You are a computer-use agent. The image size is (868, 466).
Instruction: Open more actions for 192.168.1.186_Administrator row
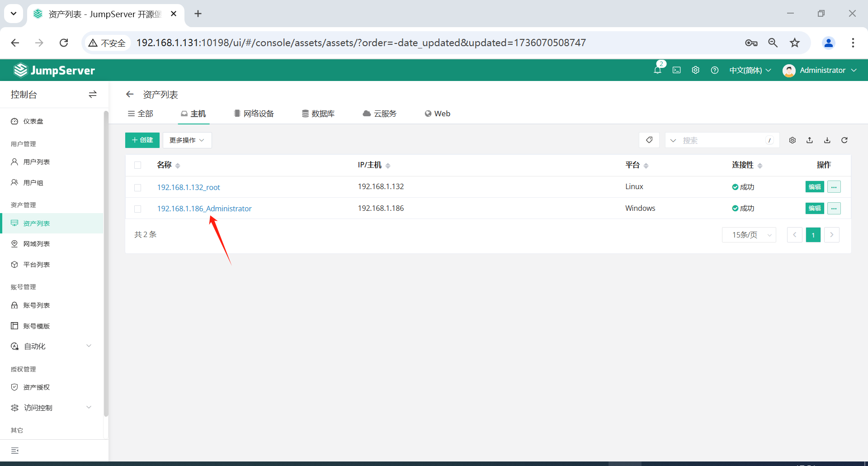click(834, 208)
